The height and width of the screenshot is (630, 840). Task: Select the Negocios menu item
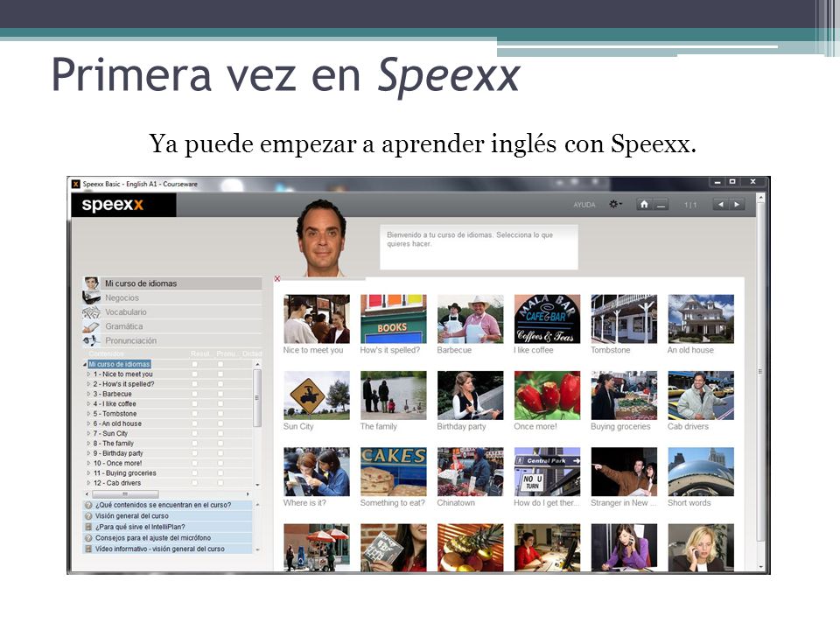pos(172,297)
